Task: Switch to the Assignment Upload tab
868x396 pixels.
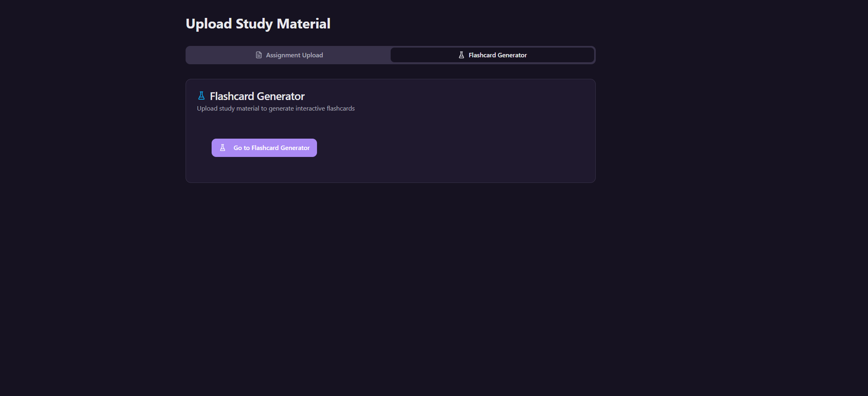Action: [289, 55]
